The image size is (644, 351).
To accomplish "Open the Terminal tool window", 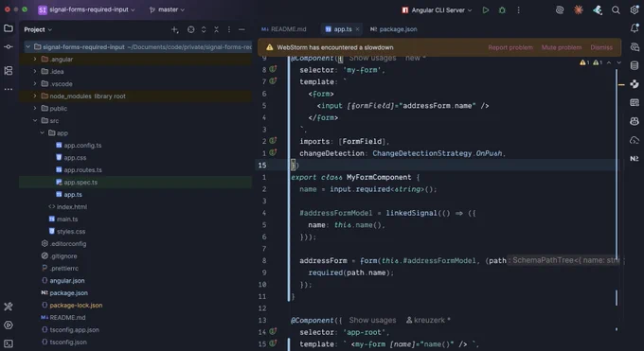I will tap(9, 343).
